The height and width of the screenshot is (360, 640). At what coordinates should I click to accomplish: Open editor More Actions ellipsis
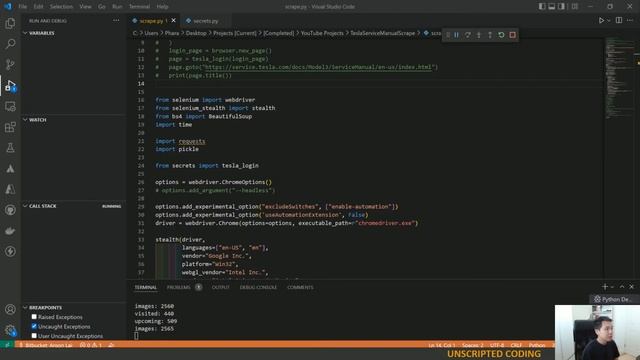pyautogui.click(x=630, y=20)
